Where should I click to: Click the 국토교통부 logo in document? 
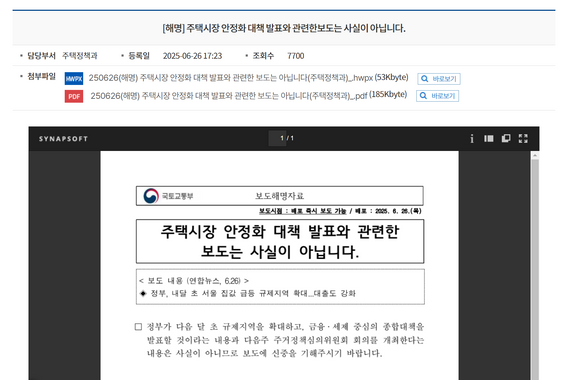click(169, 196)
